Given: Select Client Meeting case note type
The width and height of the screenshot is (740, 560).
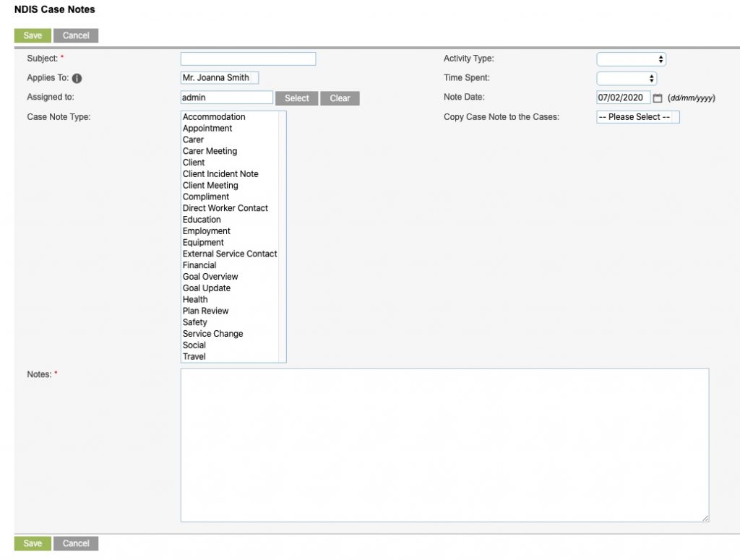Looking at the screenshot, I should (x=230, y=186).
